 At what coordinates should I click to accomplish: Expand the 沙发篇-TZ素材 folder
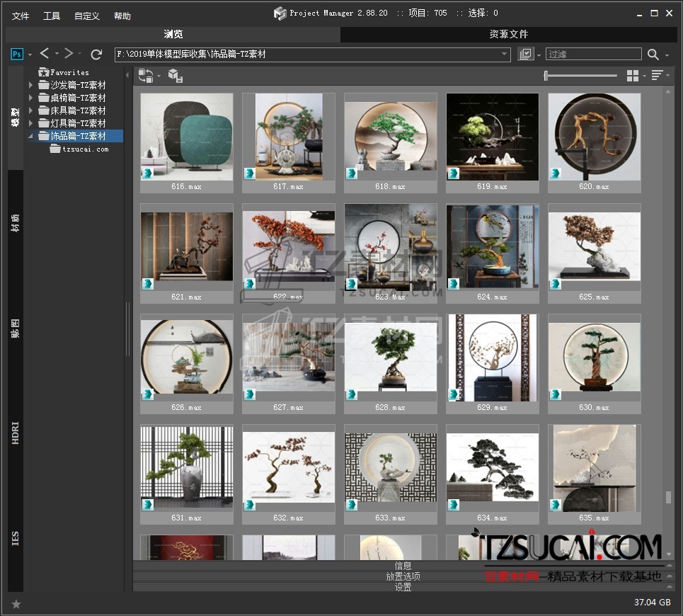30,85
